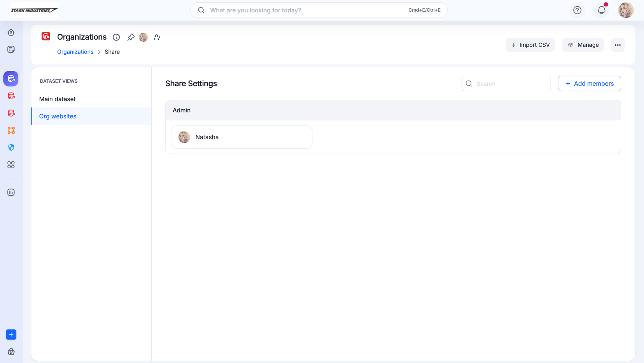Click the Add members button

589,84
